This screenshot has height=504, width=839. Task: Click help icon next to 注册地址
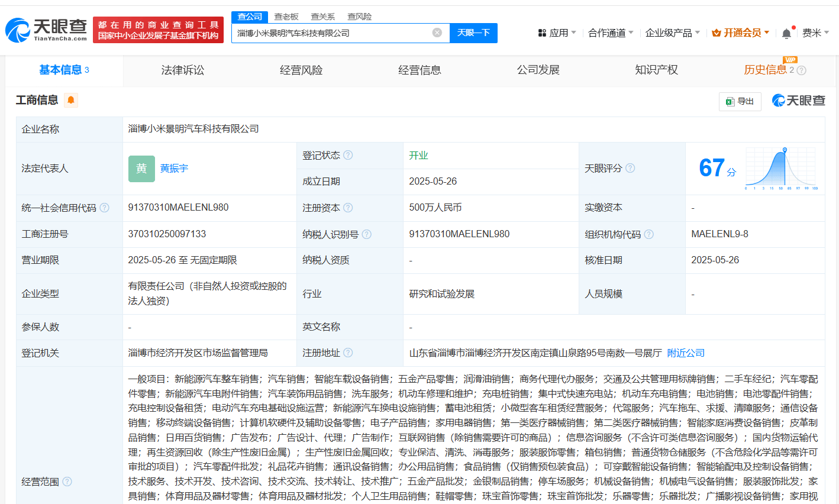coord(348,353)
